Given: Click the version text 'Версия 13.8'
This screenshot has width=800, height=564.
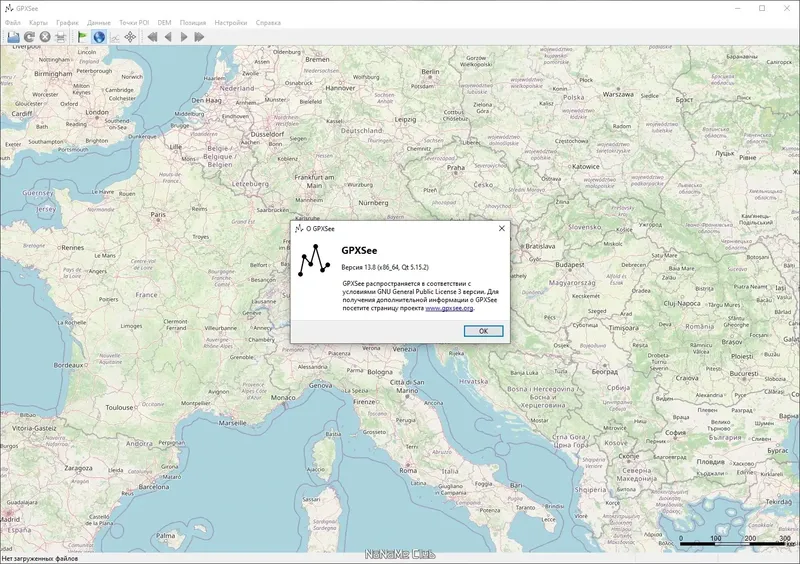Looking at the screenshot, I should [x=358, y=267].
